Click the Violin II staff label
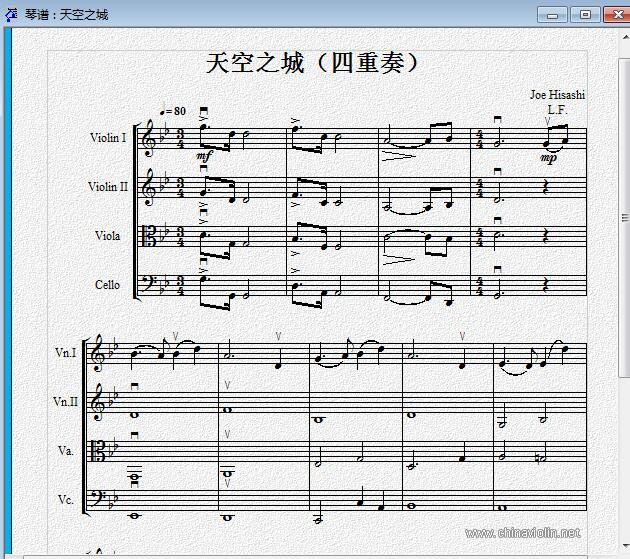Image resolution: width=630 pixels, height=559 pixels. click(108, 187)
